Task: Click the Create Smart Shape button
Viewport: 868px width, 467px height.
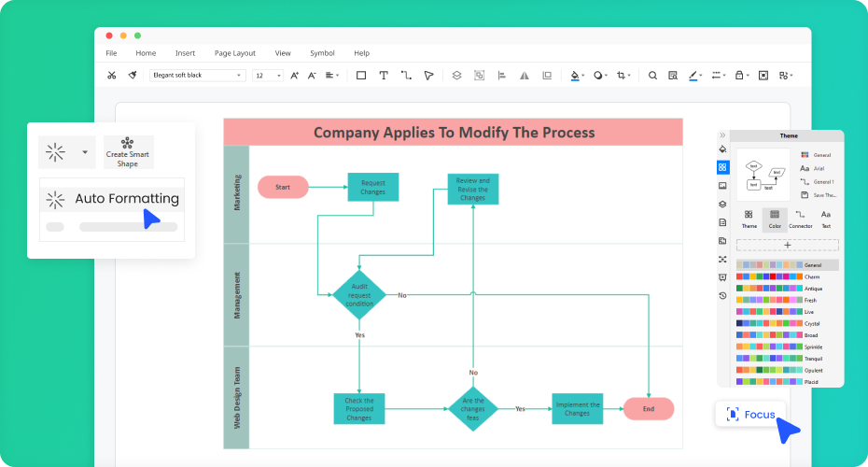Action: [x=128, y=151]
